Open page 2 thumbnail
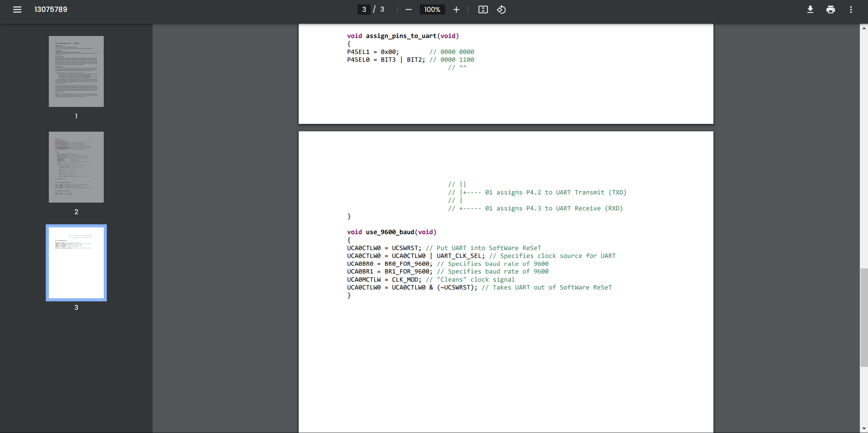Image resolution: width=868 pixels, height=433 pixels. coord(76,167)
